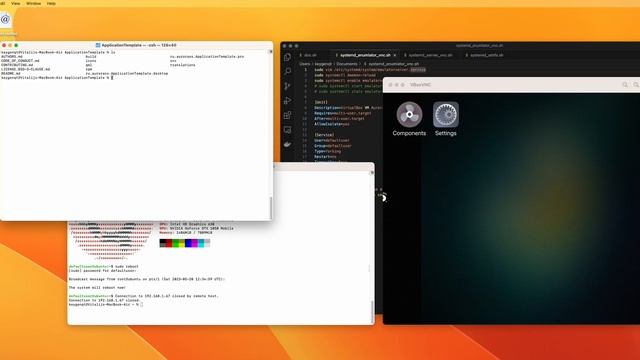
Task: Open the Extensions view in VS Code
Action: pos(287,115)
